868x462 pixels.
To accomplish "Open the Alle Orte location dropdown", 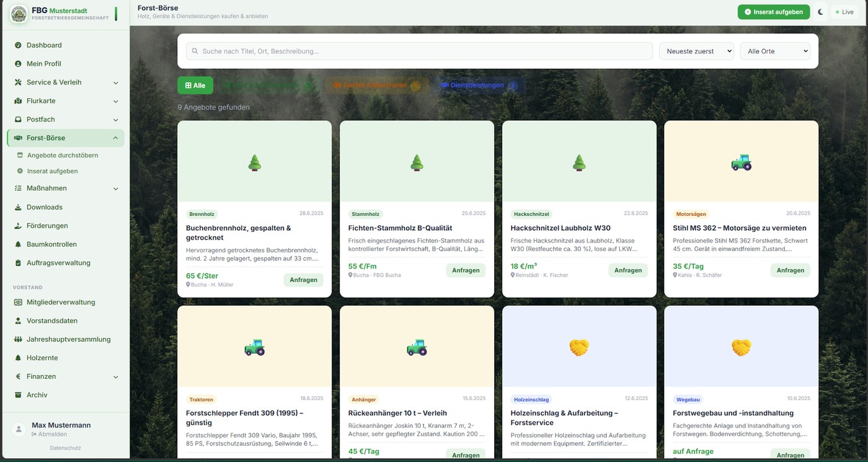I will click(x=775, y=51).
